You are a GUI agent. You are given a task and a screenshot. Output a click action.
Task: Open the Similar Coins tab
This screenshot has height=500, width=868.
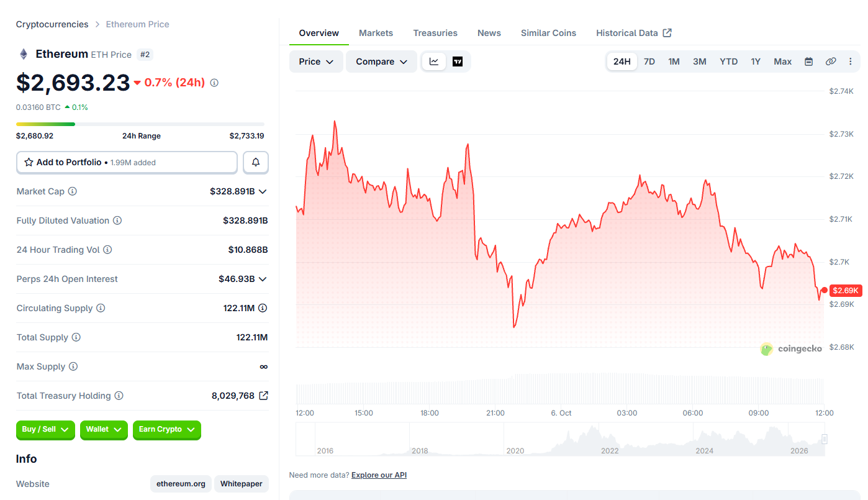[x=548, y=33]
